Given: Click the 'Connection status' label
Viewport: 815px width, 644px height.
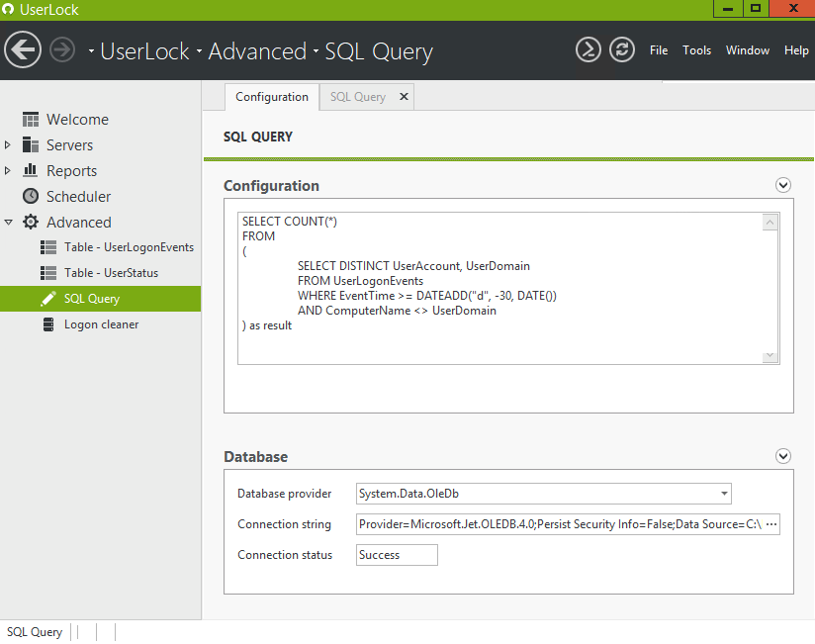Looking at the screenshot, I should (285, 555).
